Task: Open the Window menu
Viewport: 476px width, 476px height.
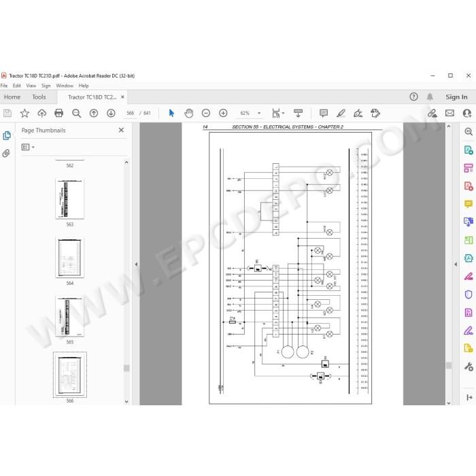Action: point(65,86)
